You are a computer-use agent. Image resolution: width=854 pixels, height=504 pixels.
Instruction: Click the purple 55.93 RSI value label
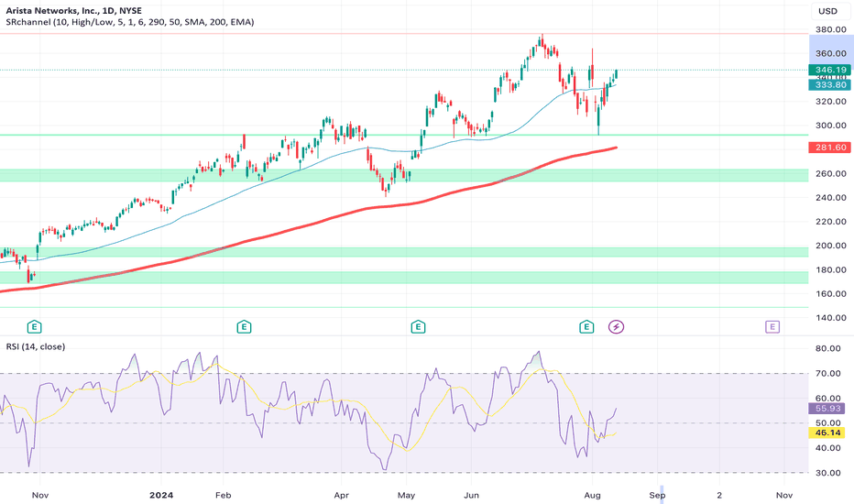click(827, 408)
